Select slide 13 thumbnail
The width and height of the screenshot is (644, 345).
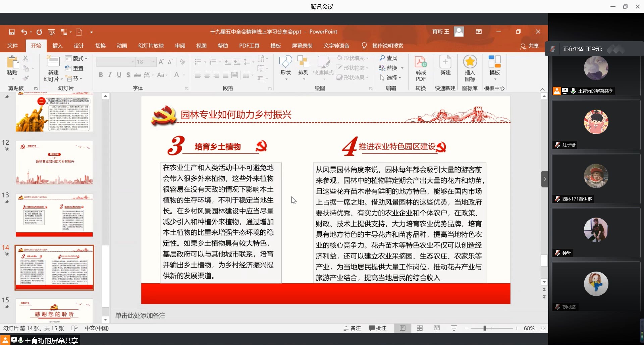[54, 215]
